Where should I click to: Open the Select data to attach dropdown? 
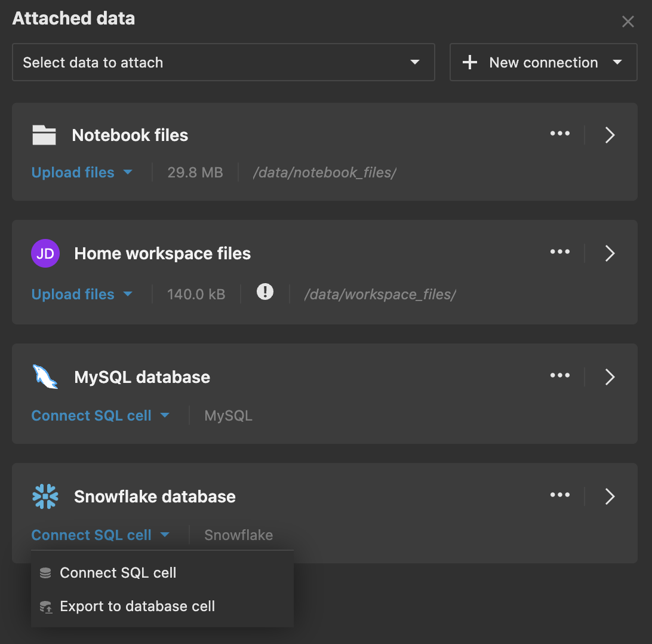[223, 62]
